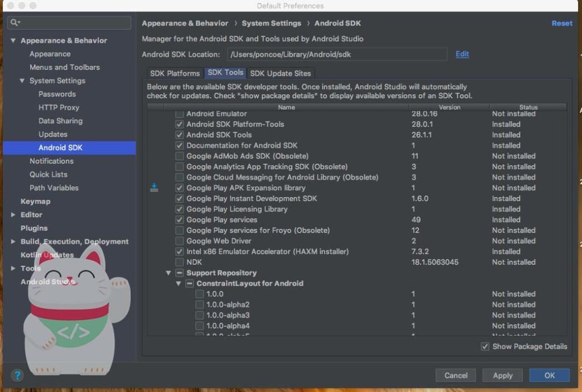This screenshot has width=582, height=392.
Task: Check Google Web Driver checkbox
Action: [180, 241]
